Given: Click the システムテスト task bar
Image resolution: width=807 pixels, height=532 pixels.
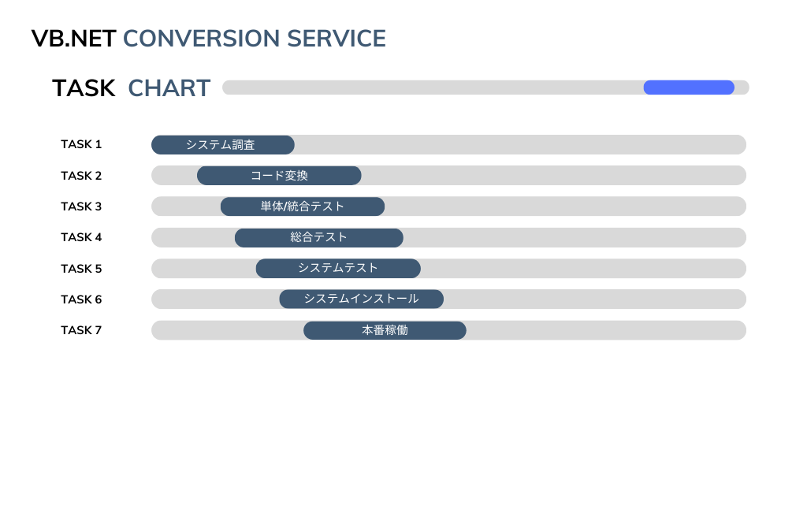Looking at the screenshot, I should [338, 268].
